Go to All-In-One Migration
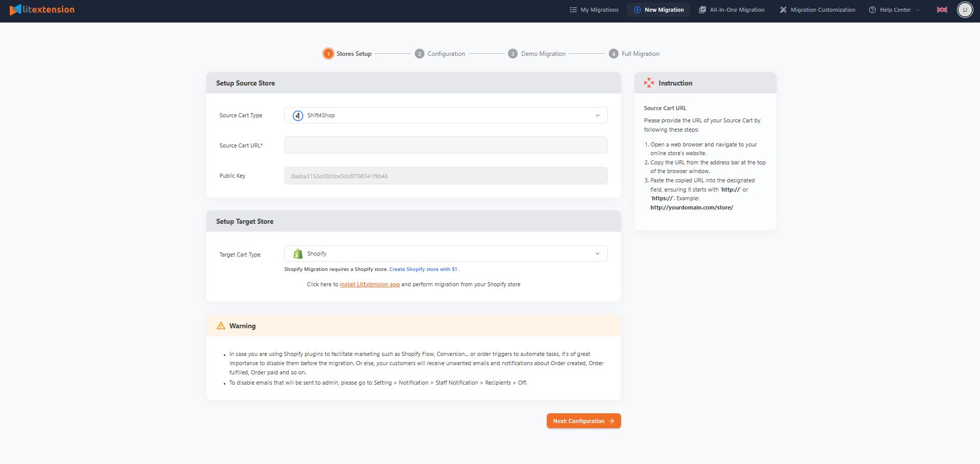This screenshot has height=464, width=980. (x=732, y=10)
